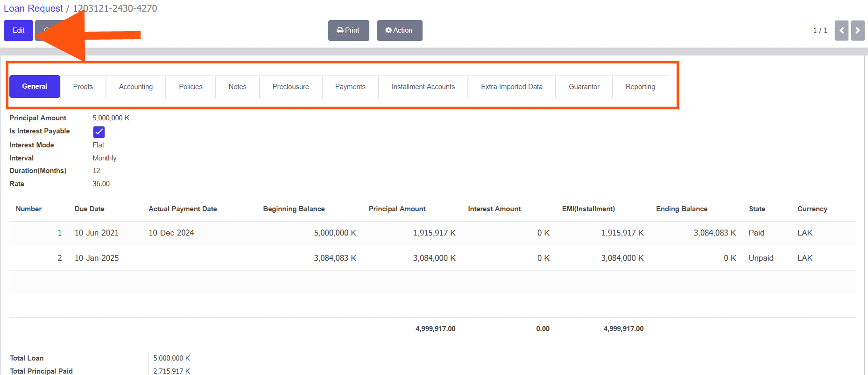Open the Preclousure tab

(x=290, y=87)
